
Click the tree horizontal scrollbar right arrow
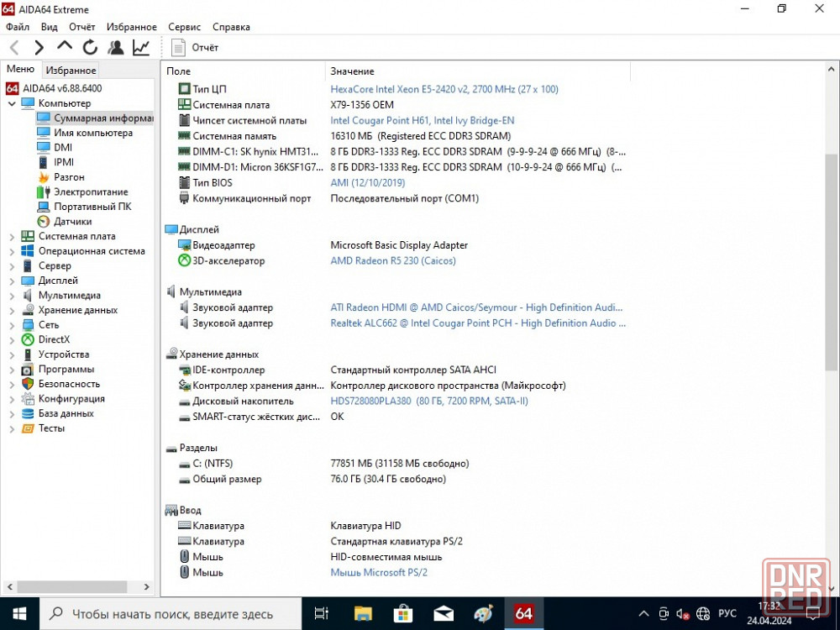pyautogui.click(x=146, y=586)
